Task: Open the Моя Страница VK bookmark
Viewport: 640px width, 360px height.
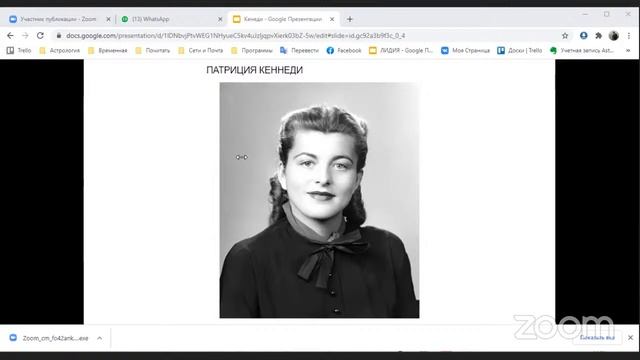Action: [x=465, y=51]
